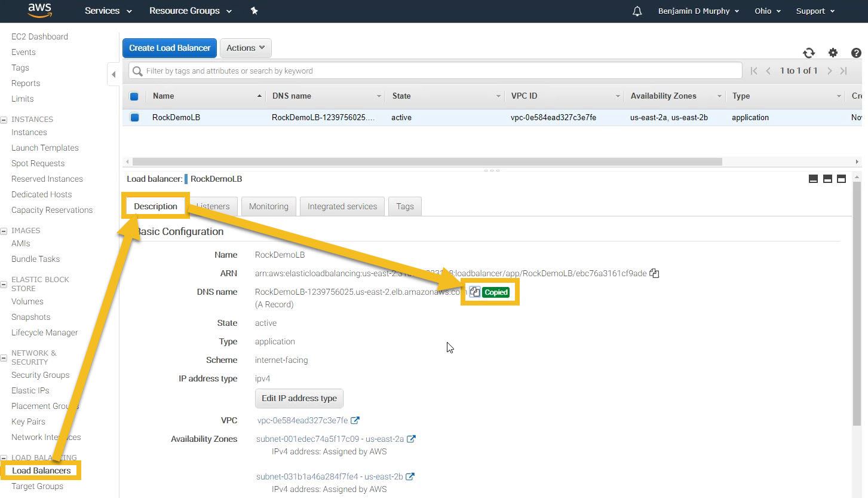This screenshot has height=498, width=868.
Task: Open AMIs in sidebar
Action: (20, 243)
